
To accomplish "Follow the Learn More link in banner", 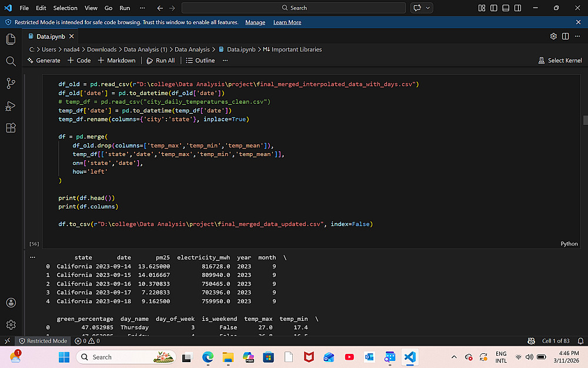I will tap(287, 22).
